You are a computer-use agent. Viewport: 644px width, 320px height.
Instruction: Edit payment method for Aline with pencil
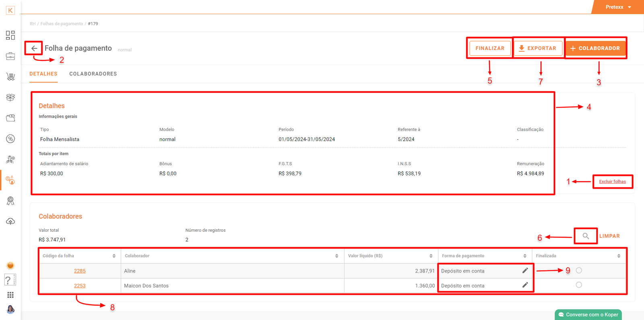tap(525, 271)
